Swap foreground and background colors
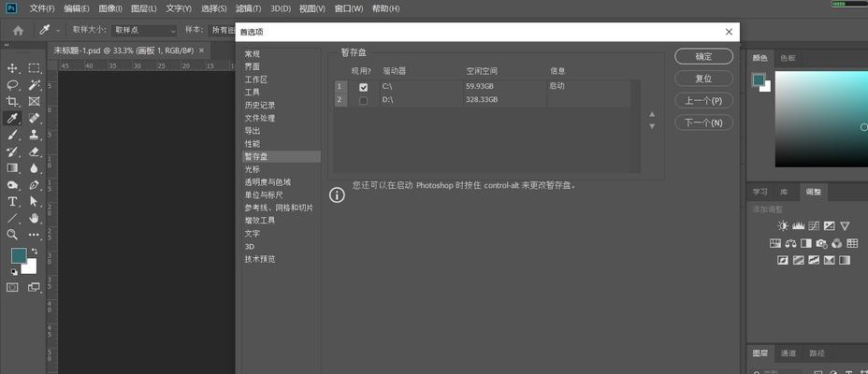This screenshot has height=374, width=868. (x=35, y=252)
